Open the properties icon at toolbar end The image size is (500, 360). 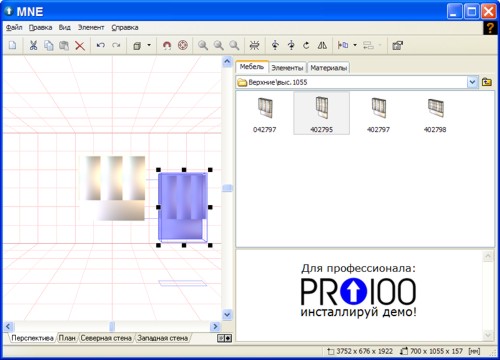(x=398, y=45)
